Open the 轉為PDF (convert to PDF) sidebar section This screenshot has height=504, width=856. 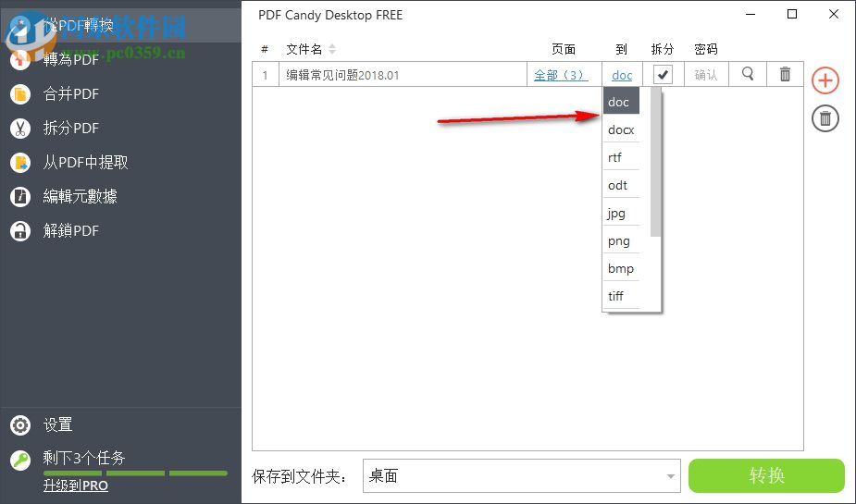(x=71, y=59)
